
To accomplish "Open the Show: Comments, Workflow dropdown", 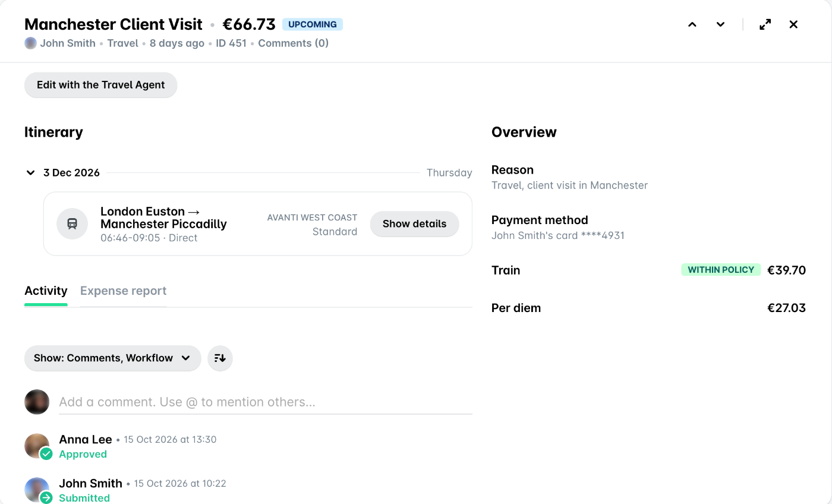I will (x=113, y=358).
